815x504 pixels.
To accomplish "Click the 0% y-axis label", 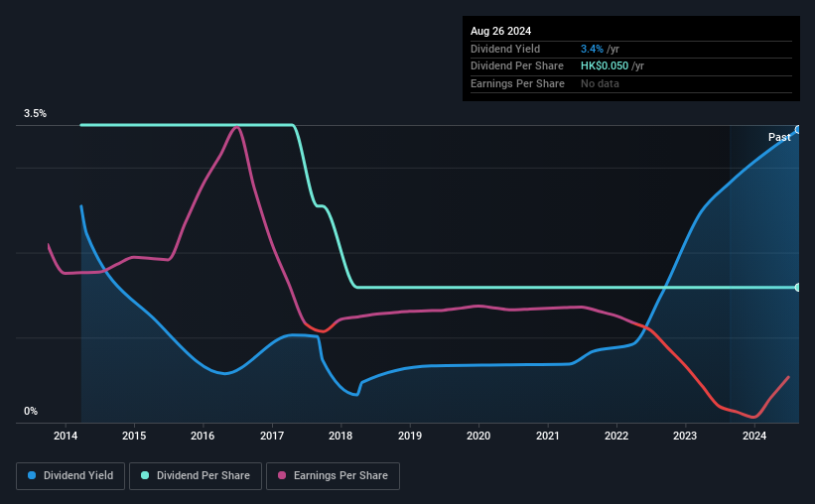I will tap(31, 411).
